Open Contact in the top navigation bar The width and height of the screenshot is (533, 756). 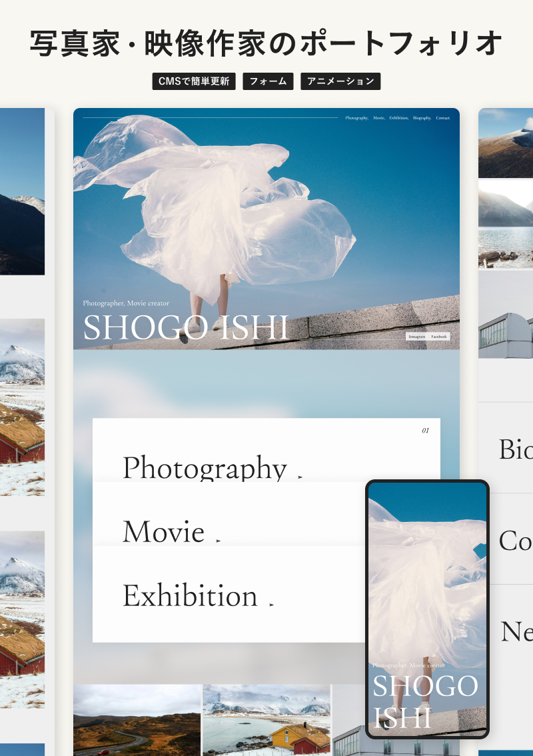(x=443, y=118)
